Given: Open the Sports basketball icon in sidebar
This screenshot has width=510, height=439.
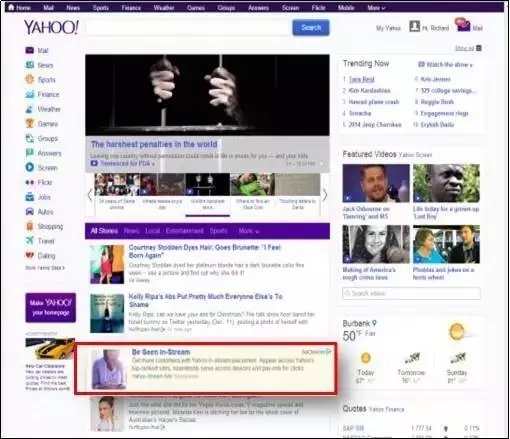Looking at the screenshot, I should point(30,79).
